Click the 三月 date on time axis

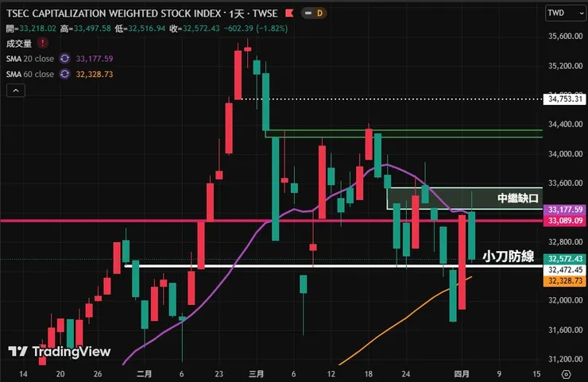(256, 374)
